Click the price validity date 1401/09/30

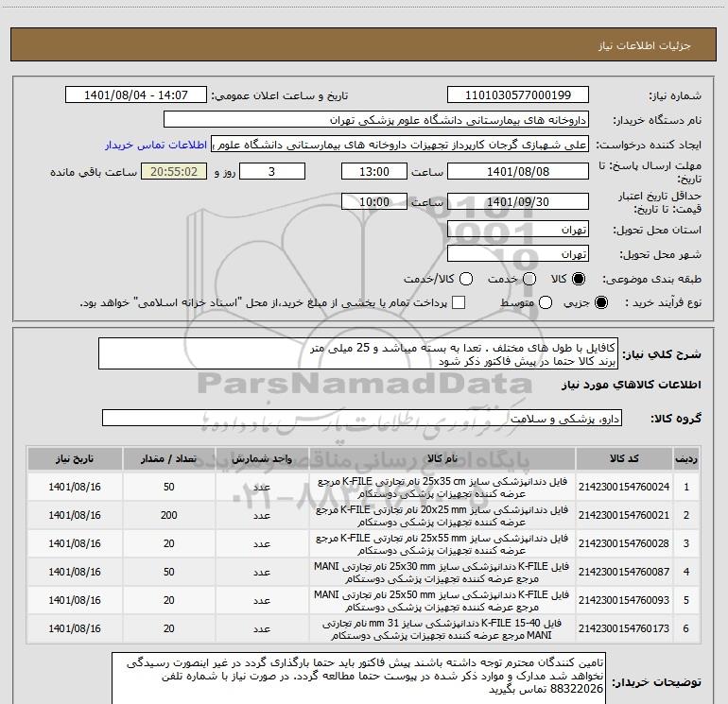tap(518, 202)
